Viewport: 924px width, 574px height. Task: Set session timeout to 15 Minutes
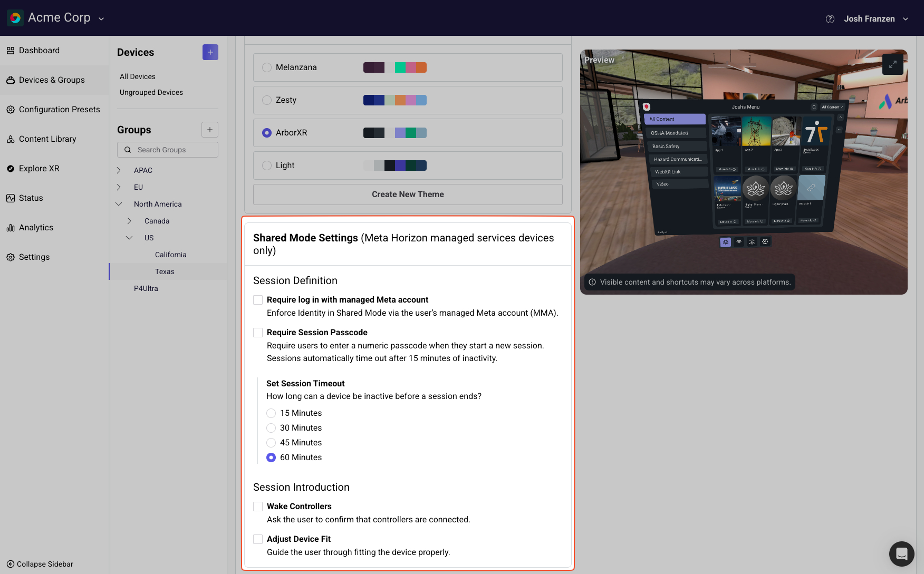(271, 413)
